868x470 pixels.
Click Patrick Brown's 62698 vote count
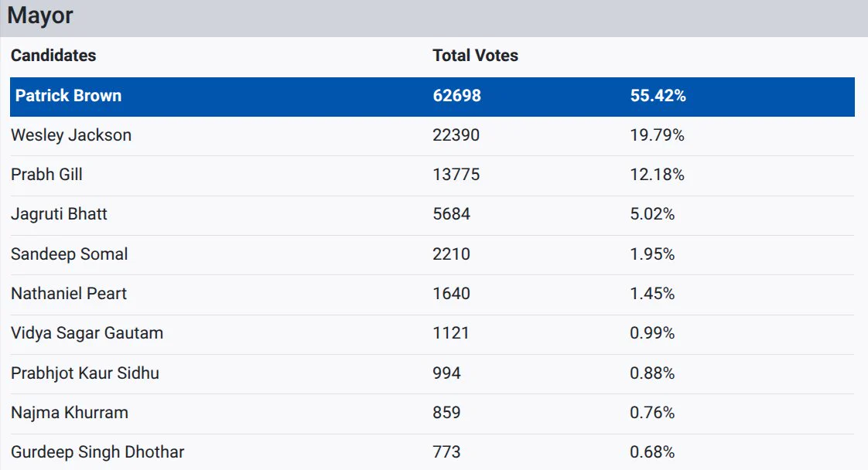[x=456, y=96]
